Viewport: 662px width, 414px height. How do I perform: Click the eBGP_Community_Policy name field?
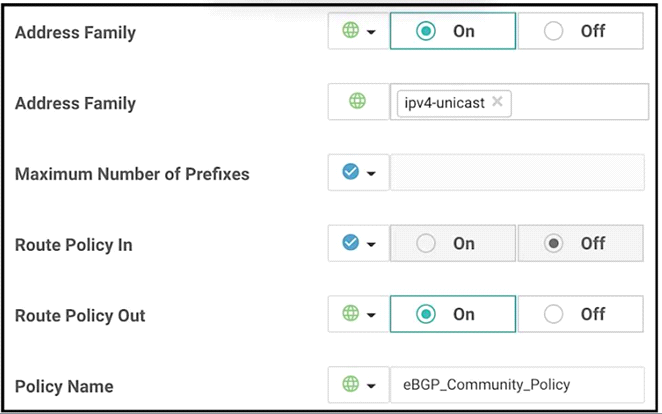(517, 384)
